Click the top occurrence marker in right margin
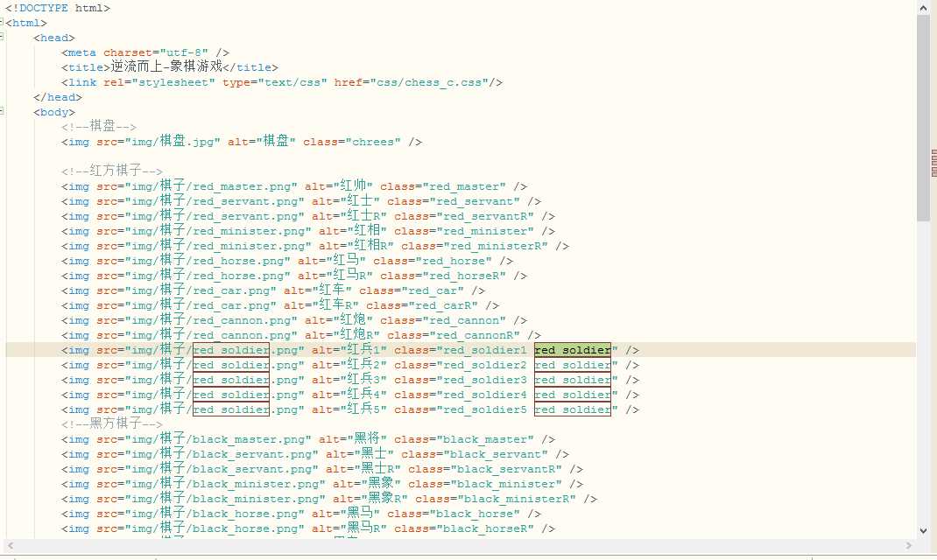 coord(933,151)
